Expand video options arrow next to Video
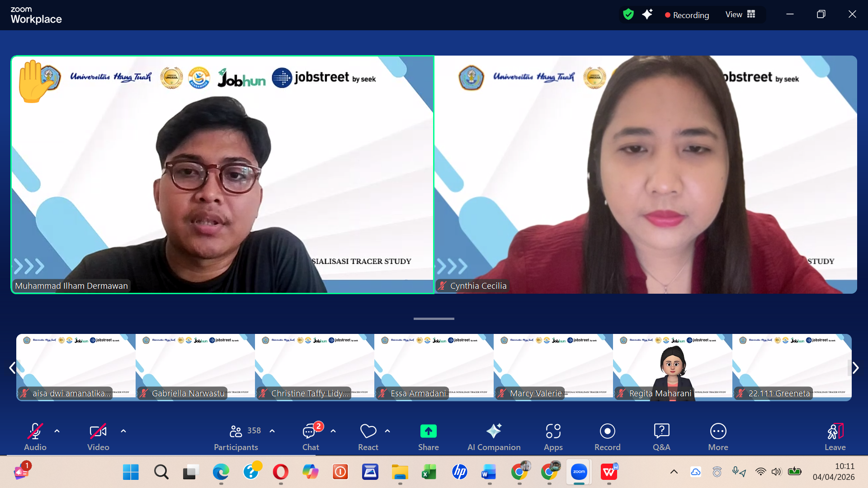868x488 pixels. (x=123, y=431)
